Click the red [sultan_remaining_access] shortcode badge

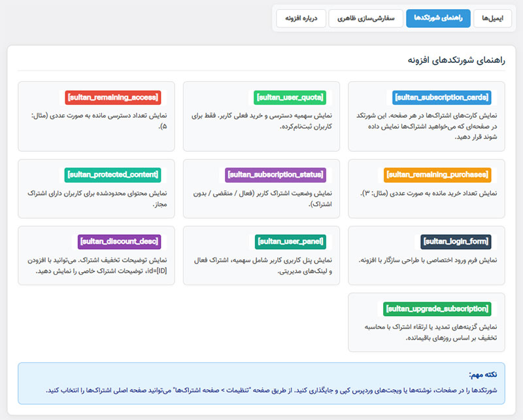[x=112, y=97]
